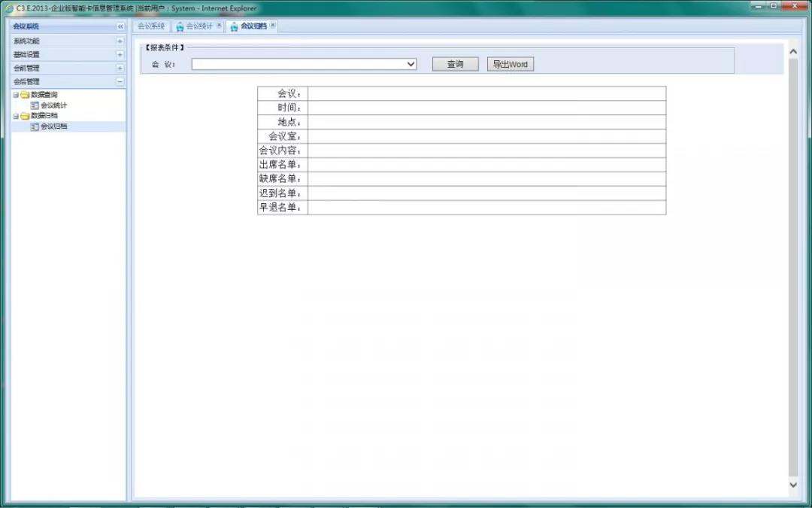Click the 数据查询 folder icon
The image size is (812, 508).
coord(25,95)
